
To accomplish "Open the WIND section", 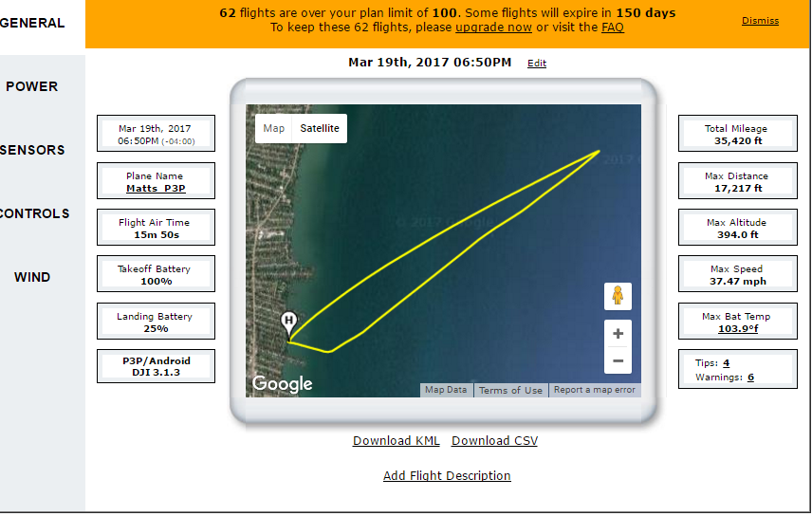I will tap(32, 277).
